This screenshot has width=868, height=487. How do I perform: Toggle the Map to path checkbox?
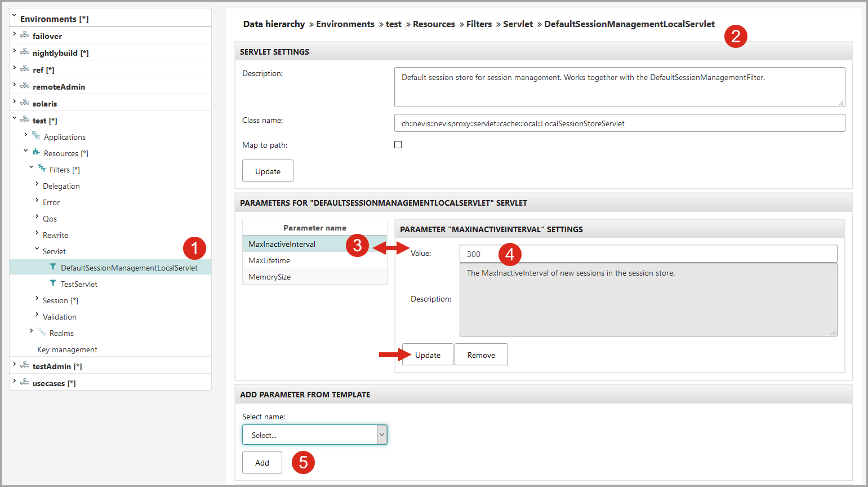[398, 145]
